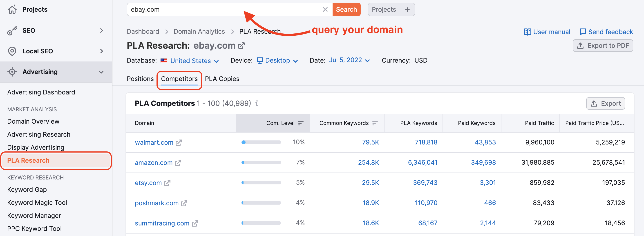The image size is (644, 236).
Task: Click the plus icon next to Projects
Action: [x=407, y=9]
